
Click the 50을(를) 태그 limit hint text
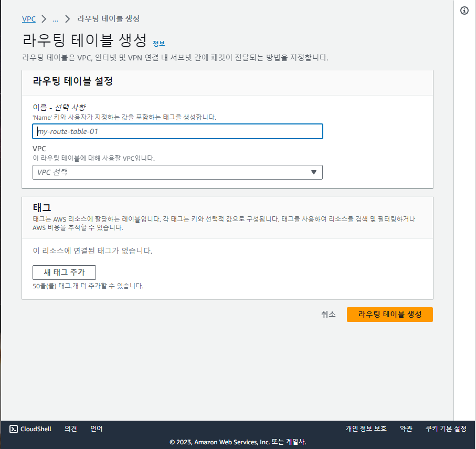point(88,286)
